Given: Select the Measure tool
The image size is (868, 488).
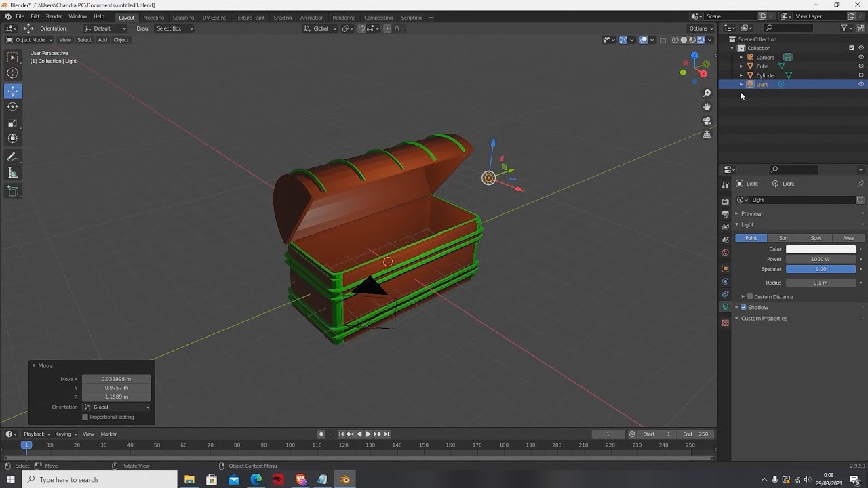Looking at the screenshot, I should [13, 174].
